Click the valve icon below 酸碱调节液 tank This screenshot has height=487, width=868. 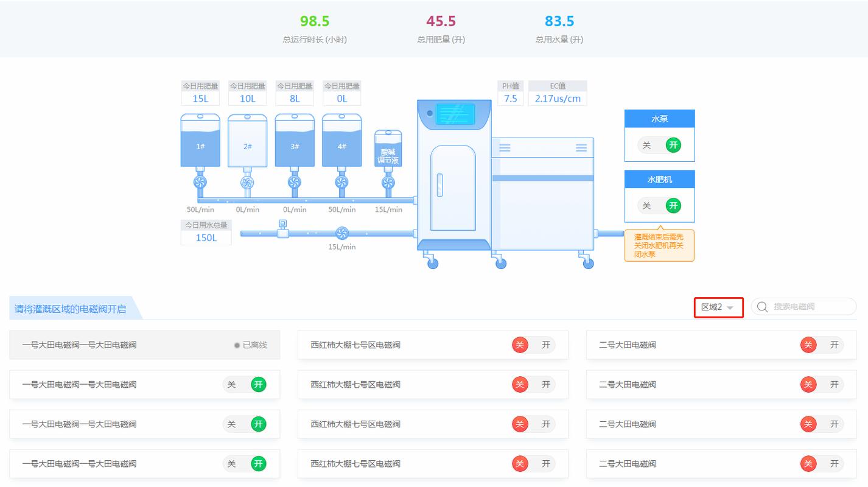coord(388,182)
